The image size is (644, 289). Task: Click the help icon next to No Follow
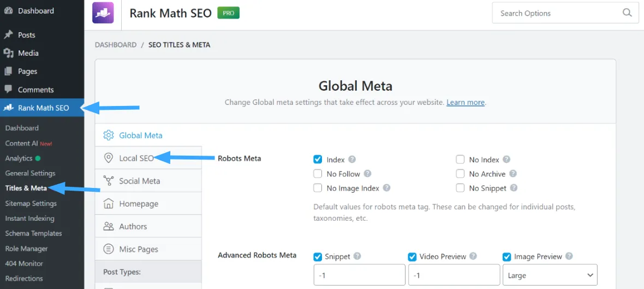point(368,174)
